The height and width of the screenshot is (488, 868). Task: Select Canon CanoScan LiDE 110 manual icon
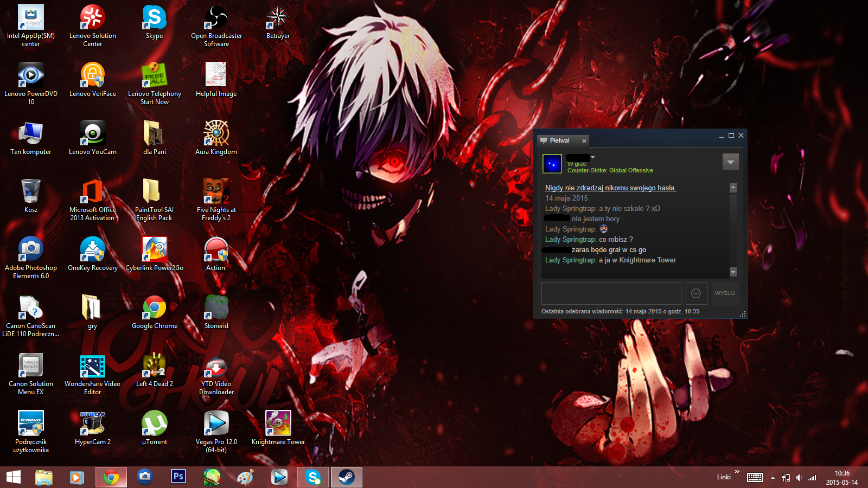[31, 316]
